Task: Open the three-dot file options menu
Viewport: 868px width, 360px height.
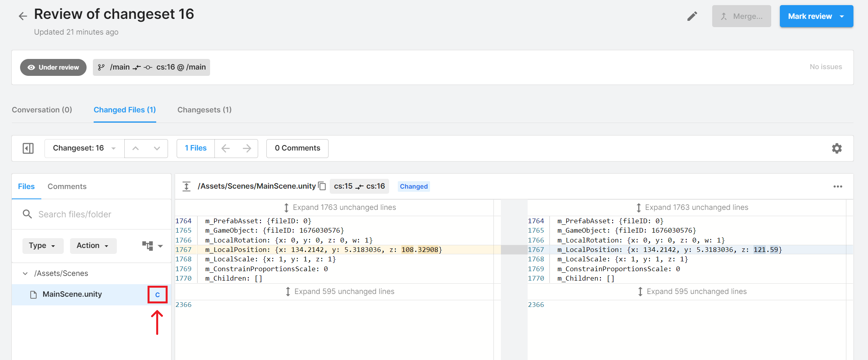Action: tap(838, 186)
